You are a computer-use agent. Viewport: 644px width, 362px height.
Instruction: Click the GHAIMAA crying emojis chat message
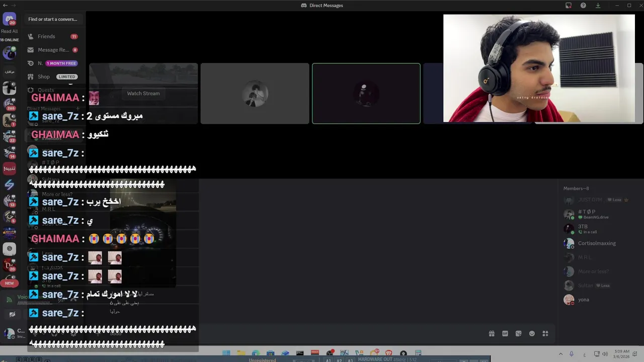[x=93, y=239]
